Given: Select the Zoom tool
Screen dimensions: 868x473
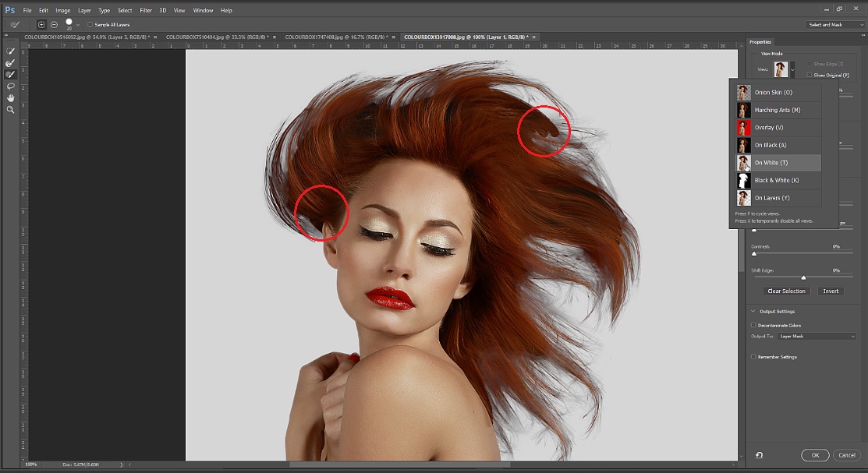Looking at the screenshot, I should click(10, 110).
